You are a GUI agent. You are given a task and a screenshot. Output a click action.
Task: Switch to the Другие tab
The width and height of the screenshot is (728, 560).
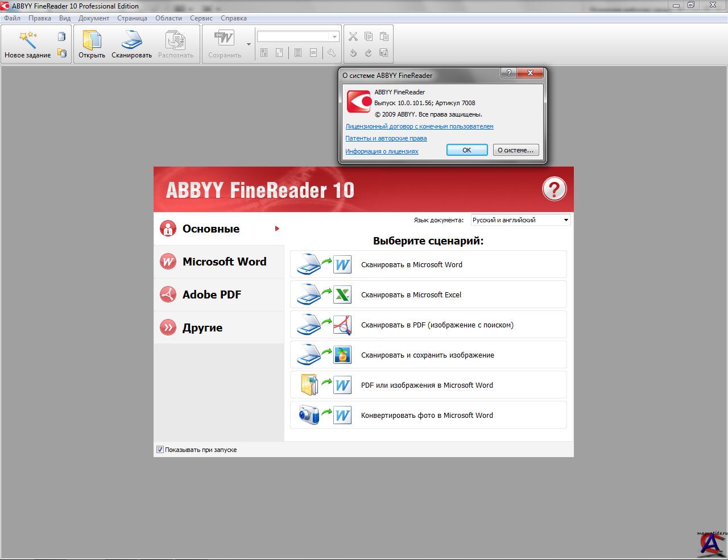point(202,327)
